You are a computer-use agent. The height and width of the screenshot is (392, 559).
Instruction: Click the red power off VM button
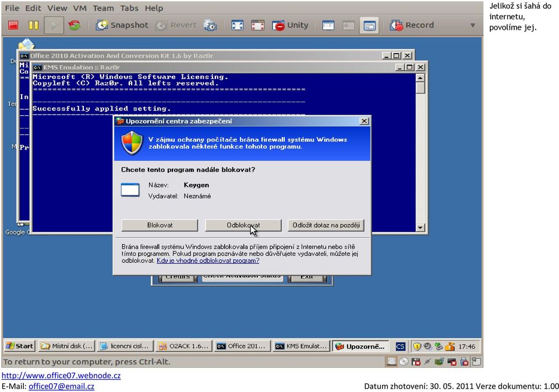(13, 25)
